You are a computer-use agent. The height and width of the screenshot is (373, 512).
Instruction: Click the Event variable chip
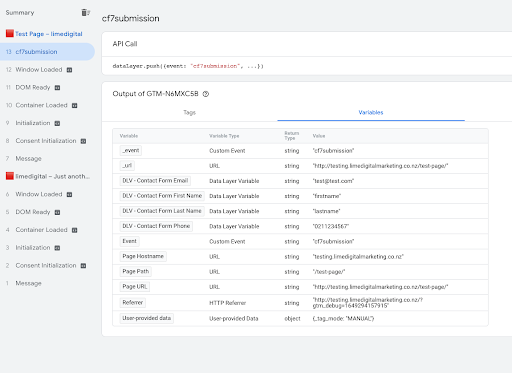pos(130,241)
